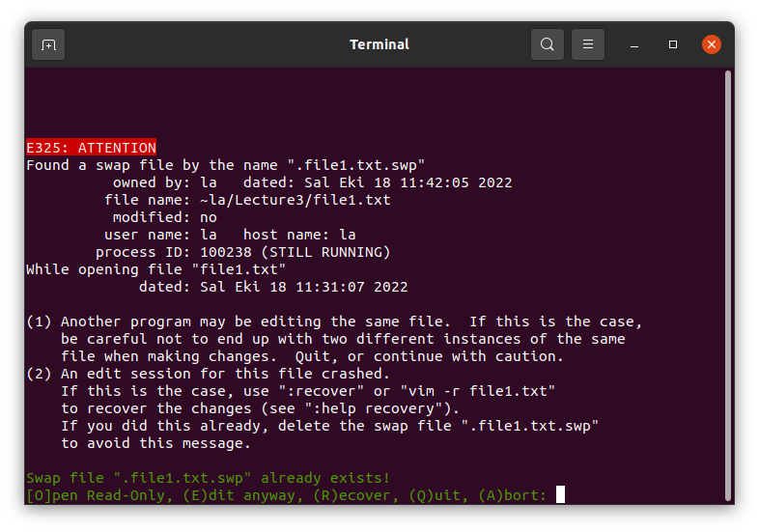Open the hamburger menu

pos(588,44)
